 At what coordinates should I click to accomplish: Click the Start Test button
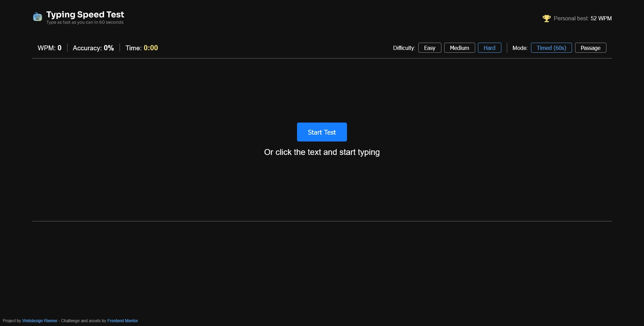[321, 132]
